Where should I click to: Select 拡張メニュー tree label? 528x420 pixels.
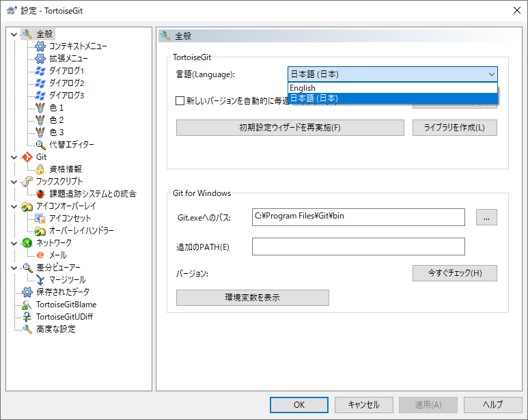68,59
